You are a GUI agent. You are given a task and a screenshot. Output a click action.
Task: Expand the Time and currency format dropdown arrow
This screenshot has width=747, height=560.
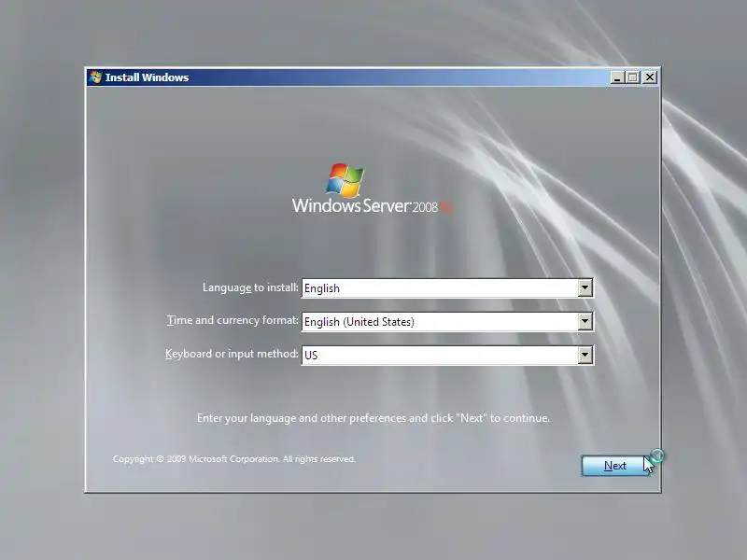pos(585,321)
